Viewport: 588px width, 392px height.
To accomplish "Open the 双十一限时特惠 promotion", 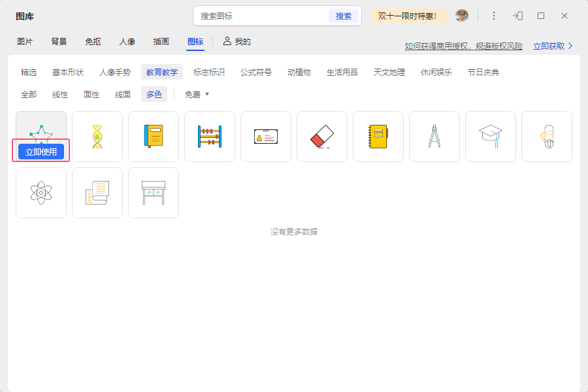I will (409, 16).
